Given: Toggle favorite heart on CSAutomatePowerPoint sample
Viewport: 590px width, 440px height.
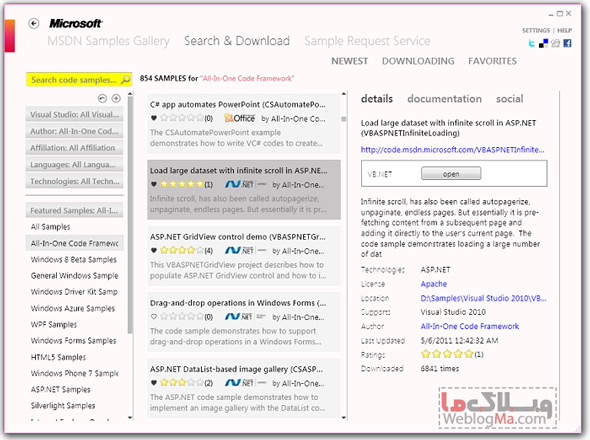Looking at the screenshot, I should pyautogui.click(x=154, y=118).
